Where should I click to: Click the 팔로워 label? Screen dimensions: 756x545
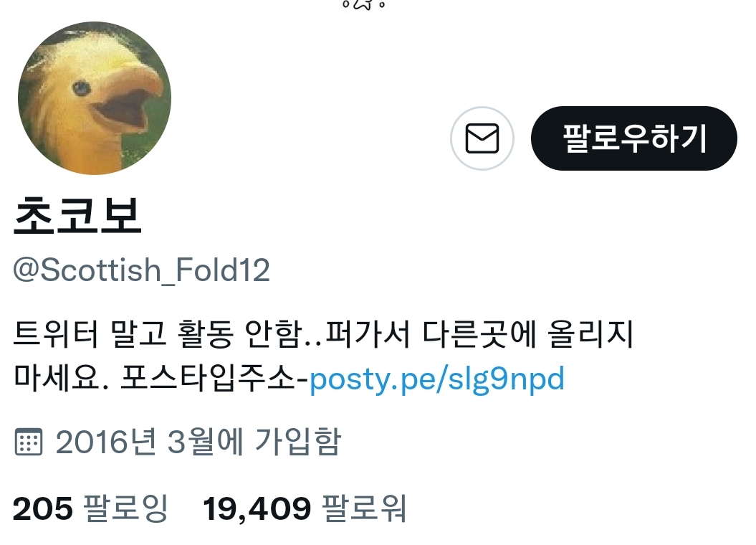(364, 508)
